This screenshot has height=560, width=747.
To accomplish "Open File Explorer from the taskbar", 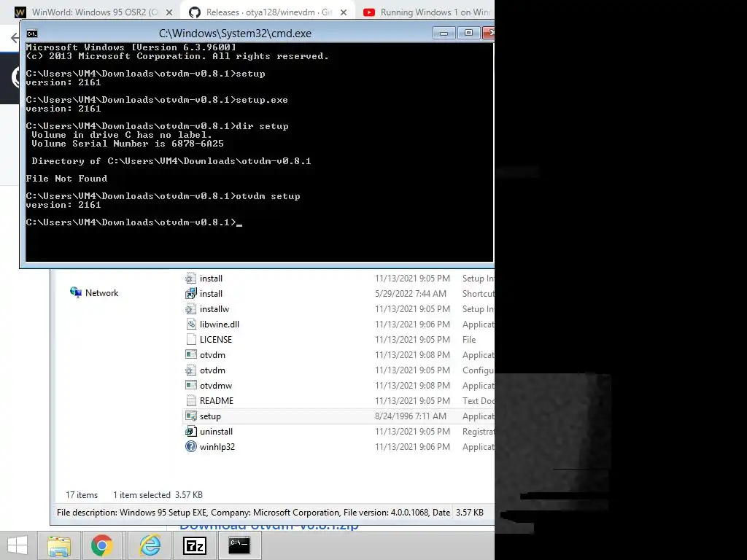I will pyautogui.click(x=59, y=545).
